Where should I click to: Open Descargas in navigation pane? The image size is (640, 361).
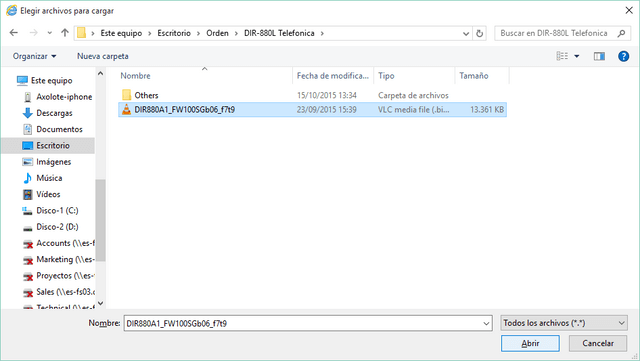54,113
